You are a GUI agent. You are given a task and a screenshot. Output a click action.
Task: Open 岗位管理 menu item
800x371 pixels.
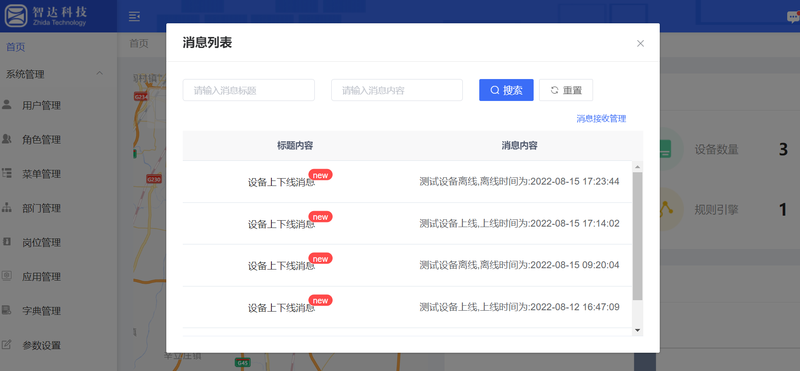tap(41, 242)
